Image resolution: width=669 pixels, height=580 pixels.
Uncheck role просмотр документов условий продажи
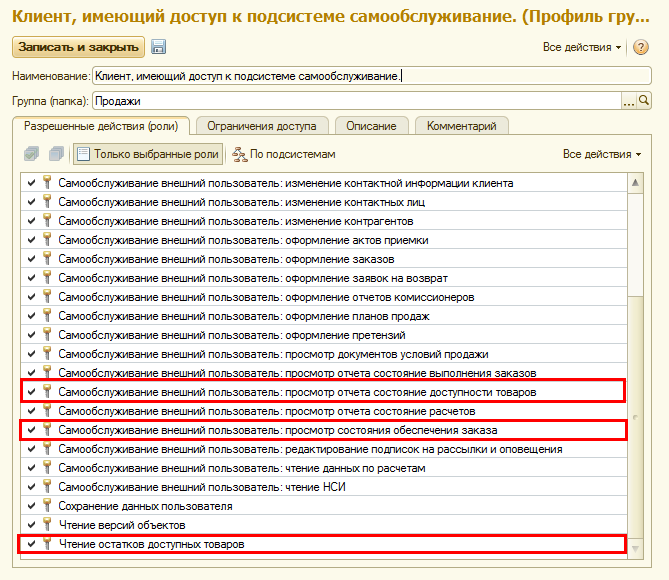pos(31,353)
